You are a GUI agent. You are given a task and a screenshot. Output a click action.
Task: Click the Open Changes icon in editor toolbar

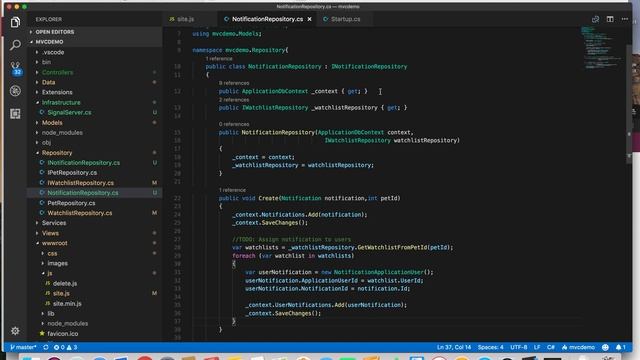(596, 19)
